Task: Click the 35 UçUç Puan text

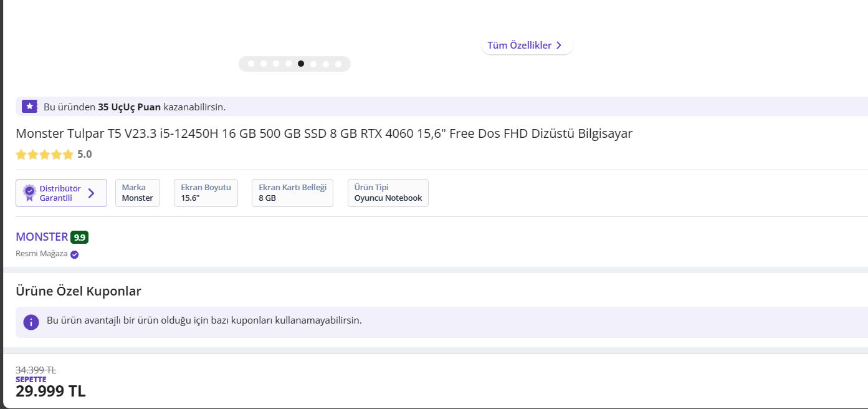Action: pos(130,107)
